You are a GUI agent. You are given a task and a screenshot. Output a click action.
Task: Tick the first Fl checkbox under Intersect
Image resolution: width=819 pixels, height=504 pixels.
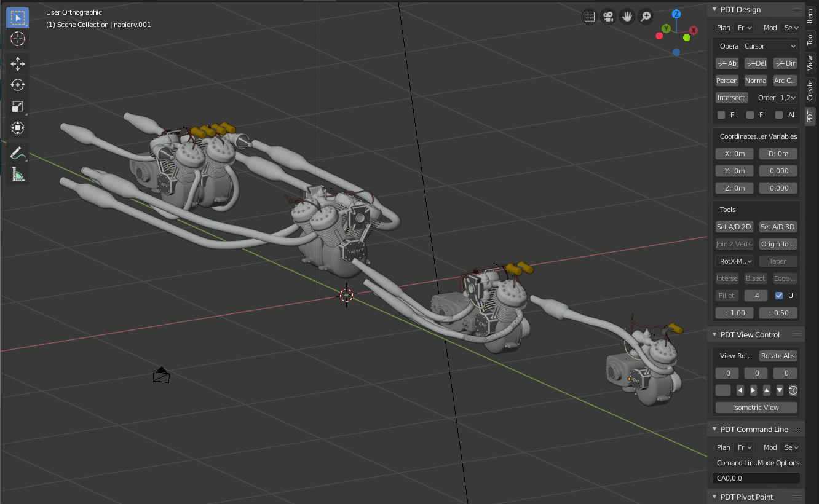pos(721,115)
